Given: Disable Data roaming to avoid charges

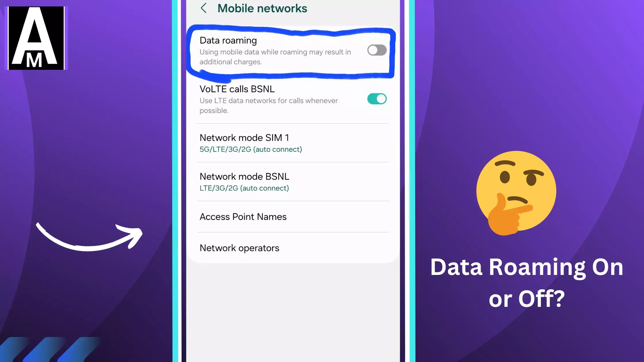Looking at the screenshot, I should (376, 50).
